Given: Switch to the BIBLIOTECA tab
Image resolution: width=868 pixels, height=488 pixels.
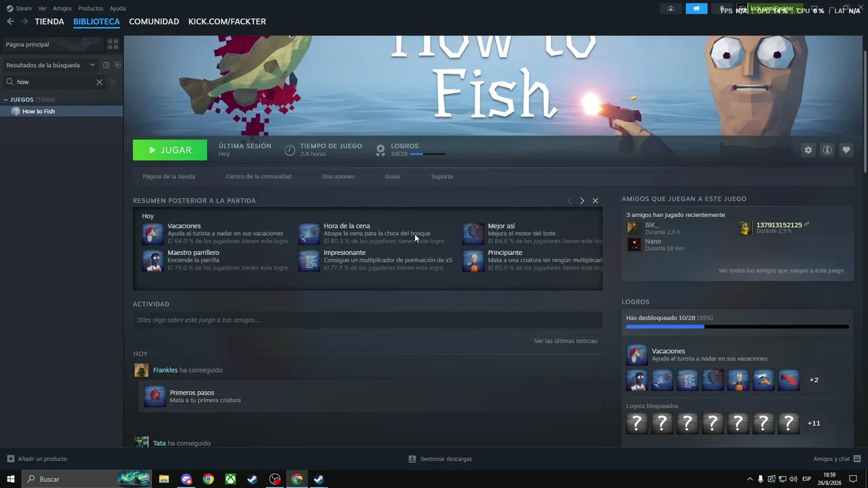Looking at the screenshot, I should click(96, 22).
